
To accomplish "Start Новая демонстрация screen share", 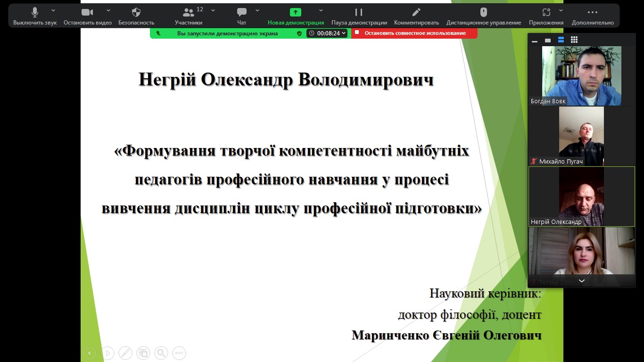I will 296,16.
